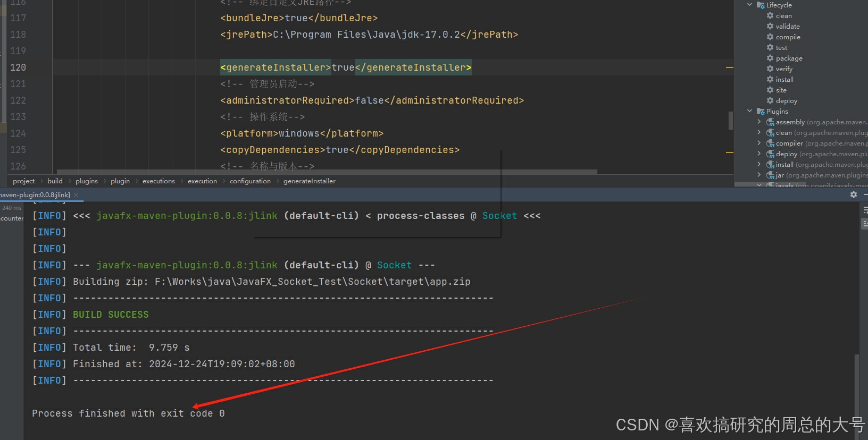Click the 'executions' breadcrumb

tap(158, 181)
